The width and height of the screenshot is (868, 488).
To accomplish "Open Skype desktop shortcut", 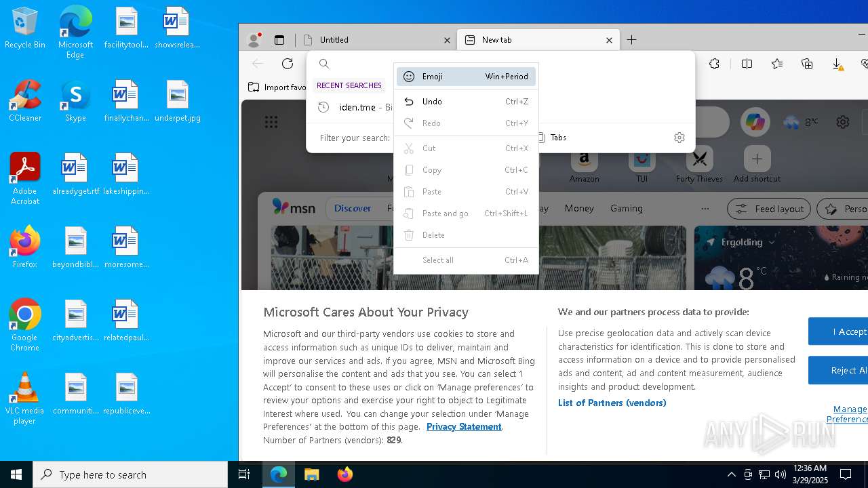I will point(75,101).
